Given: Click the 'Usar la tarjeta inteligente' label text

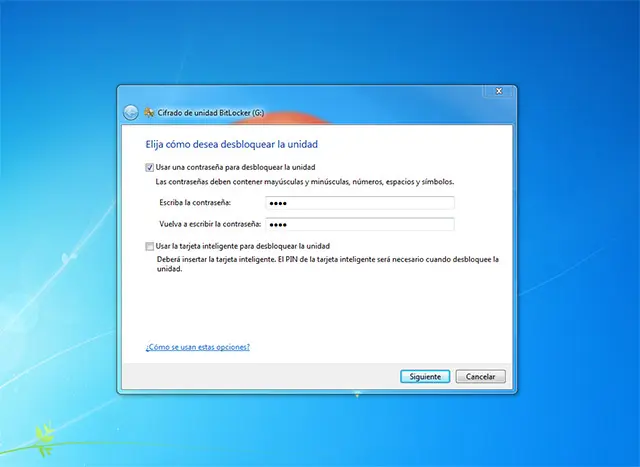Looking at the screenshot, I should pyautogui.click(x=243, y=246).
